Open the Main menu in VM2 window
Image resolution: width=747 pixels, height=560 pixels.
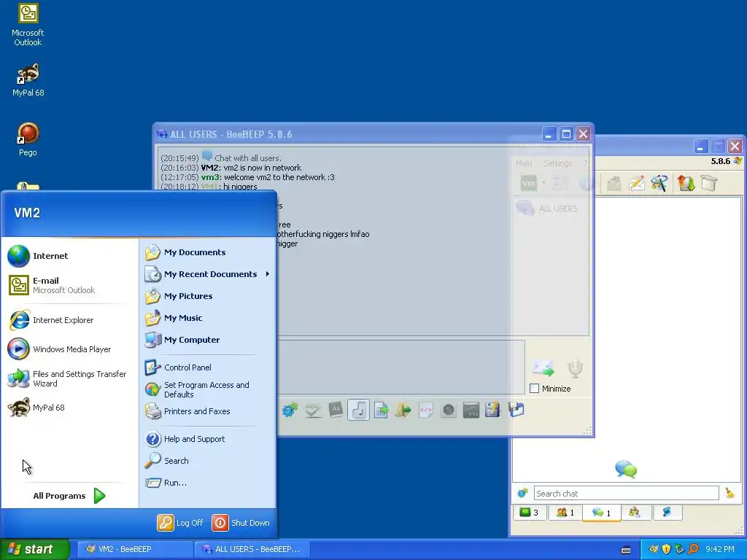pyautogui.click(x=524, y=163)
